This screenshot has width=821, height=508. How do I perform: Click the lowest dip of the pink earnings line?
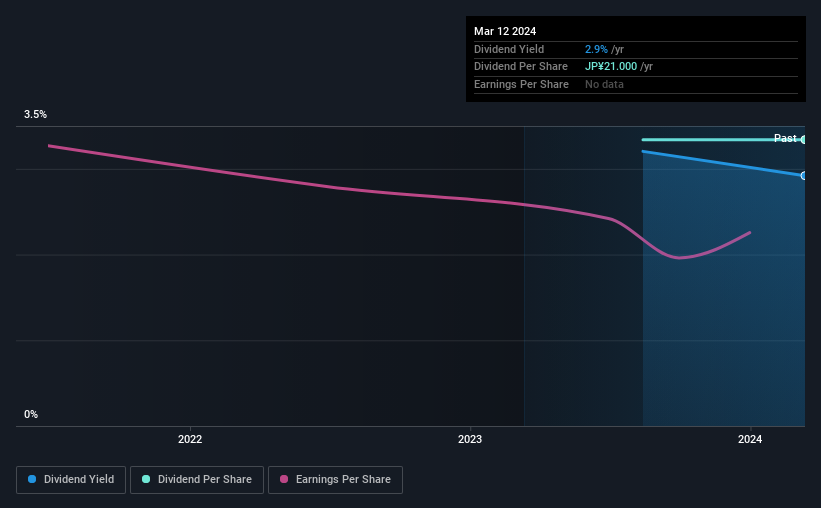click(680, 258)
